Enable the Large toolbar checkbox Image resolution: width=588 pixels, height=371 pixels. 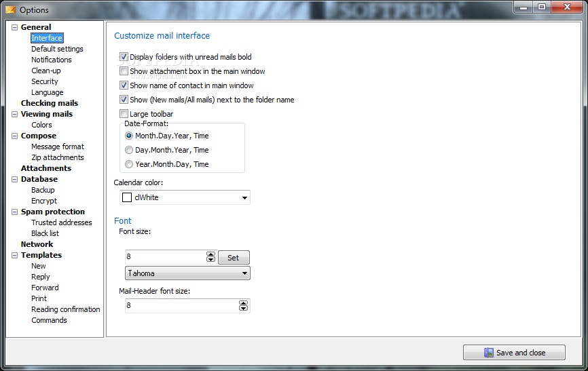tap(124, 113)
